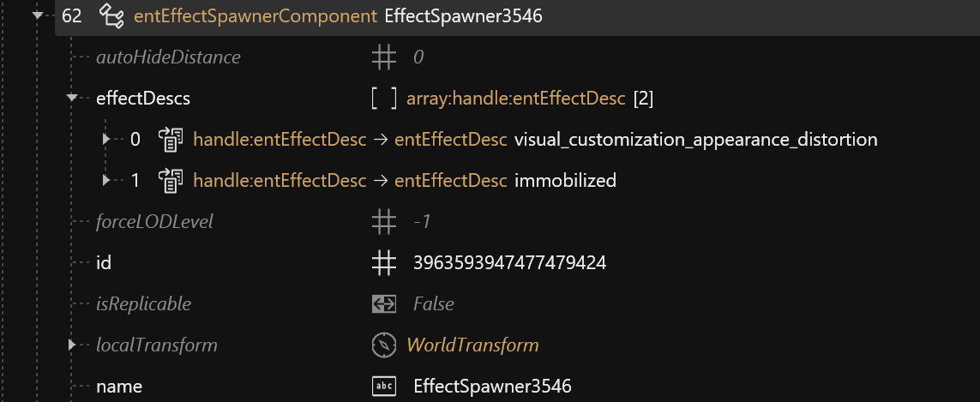Screen dimensions: 980x402
Task: Click the boolean icon for isReplicable
Action: 383,304
